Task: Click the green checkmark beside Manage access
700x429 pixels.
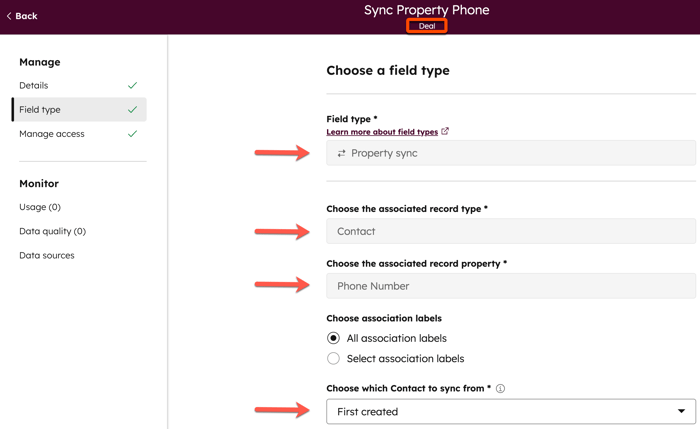Action: 132,134
